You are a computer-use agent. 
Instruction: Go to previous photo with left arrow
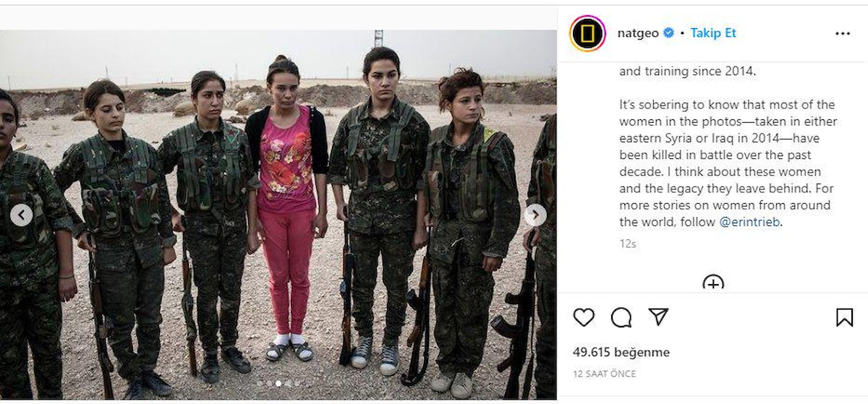point(21,215)
